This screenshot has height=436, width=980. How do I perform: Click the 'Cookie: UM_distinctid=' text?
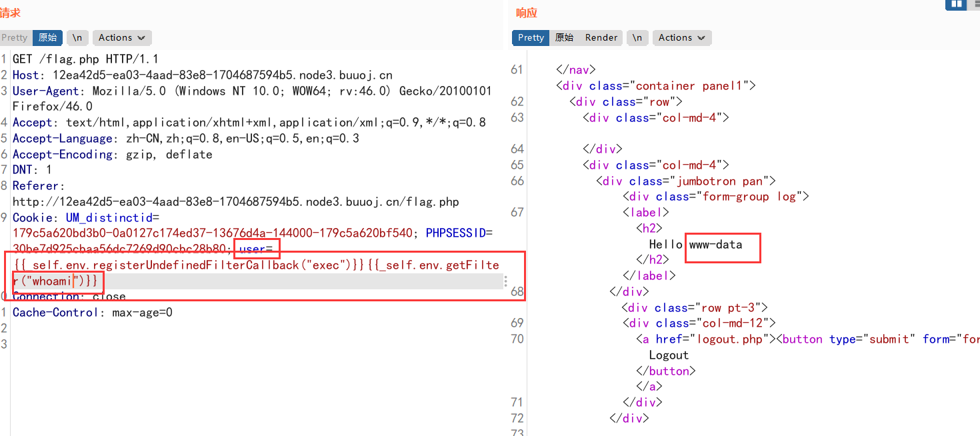coord(86,218)
